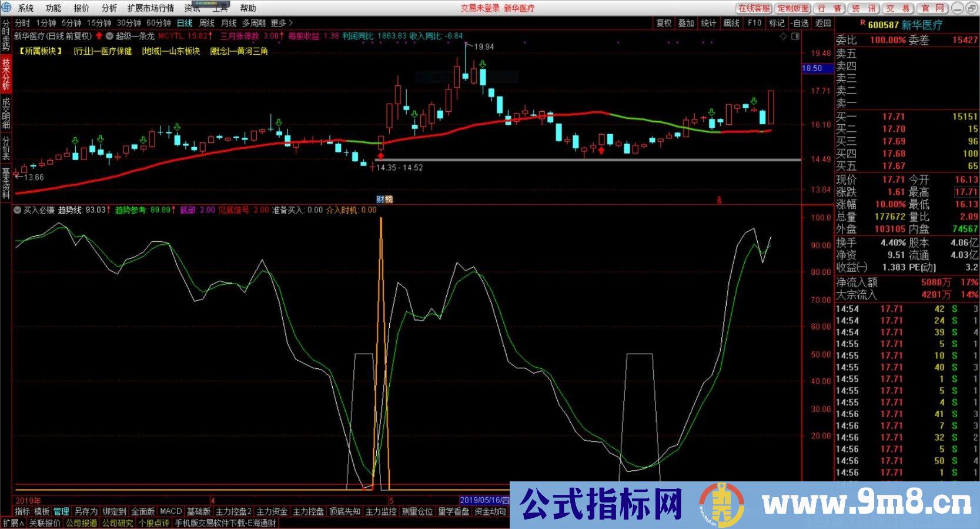This screenshot has height=529, width=980.
Task: Toggle the side panel icon at chart top right
Action: [x=795, y=36]
